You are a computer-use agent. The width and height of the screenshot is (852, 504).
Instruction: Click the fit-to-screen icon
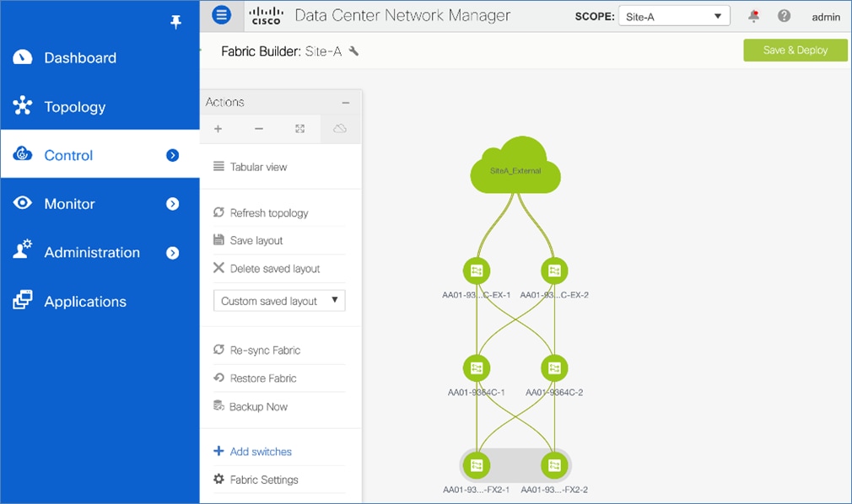pyautogui.click(x=300, y=129)
